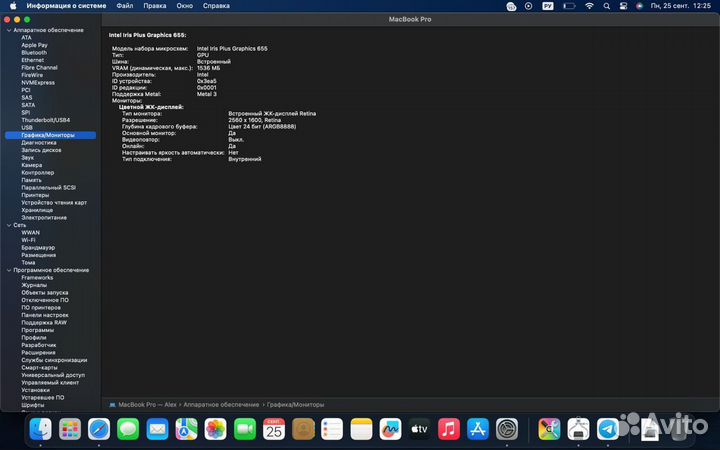The width and height of the screenshot is (720, 450).
Task: Select Электропитание in the sidebar
Action: point(44,218)
